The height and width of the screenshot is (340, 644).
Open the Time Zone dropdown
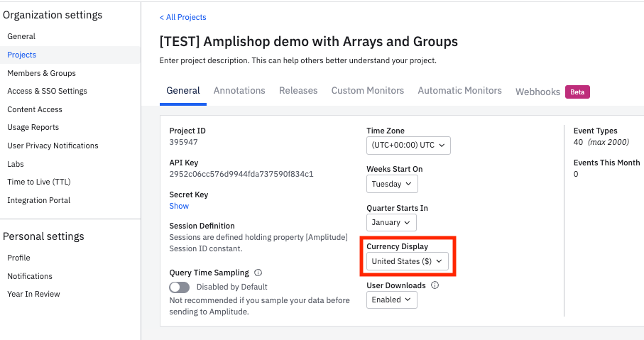tap(408, 146)
